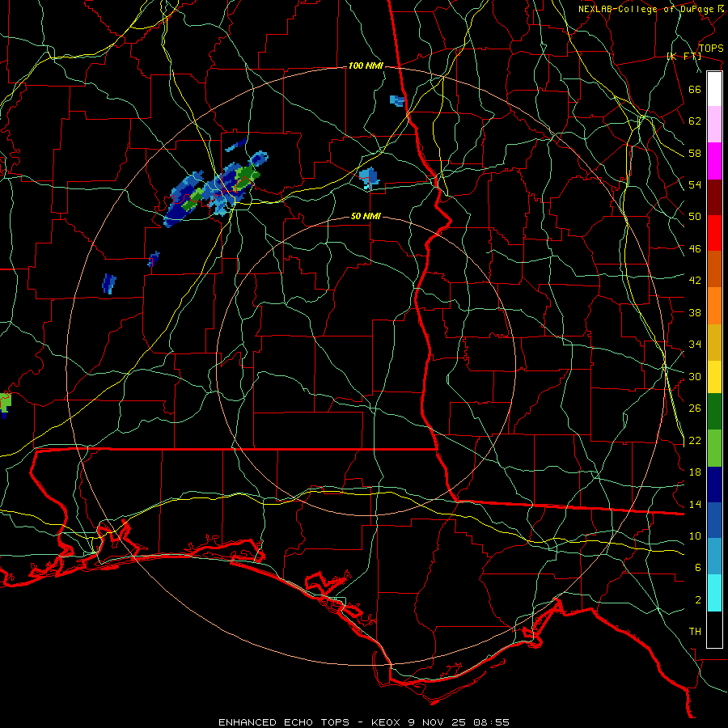728x728 pixels.
Task: Click the legend value 38
Action: tap(695, 312)
